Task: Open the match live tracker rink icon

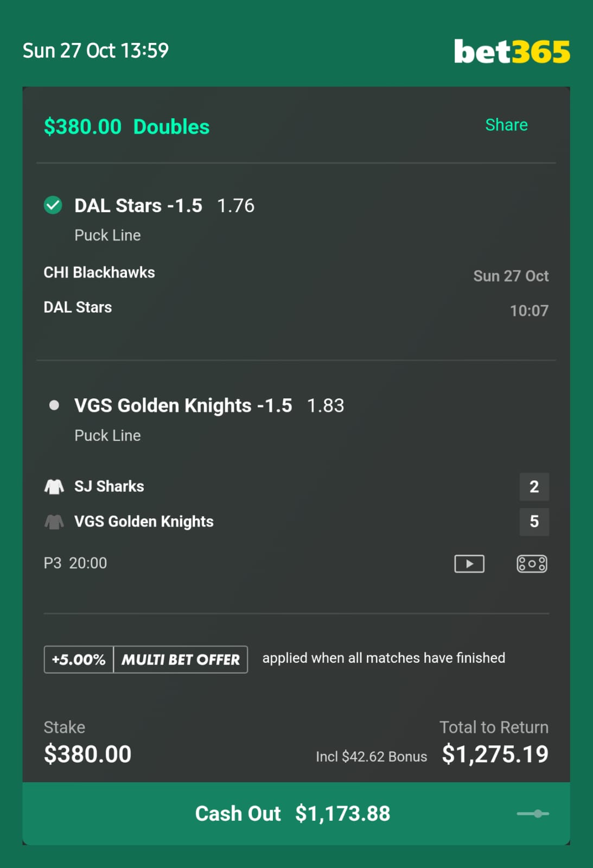Action: tap(532, 563)
